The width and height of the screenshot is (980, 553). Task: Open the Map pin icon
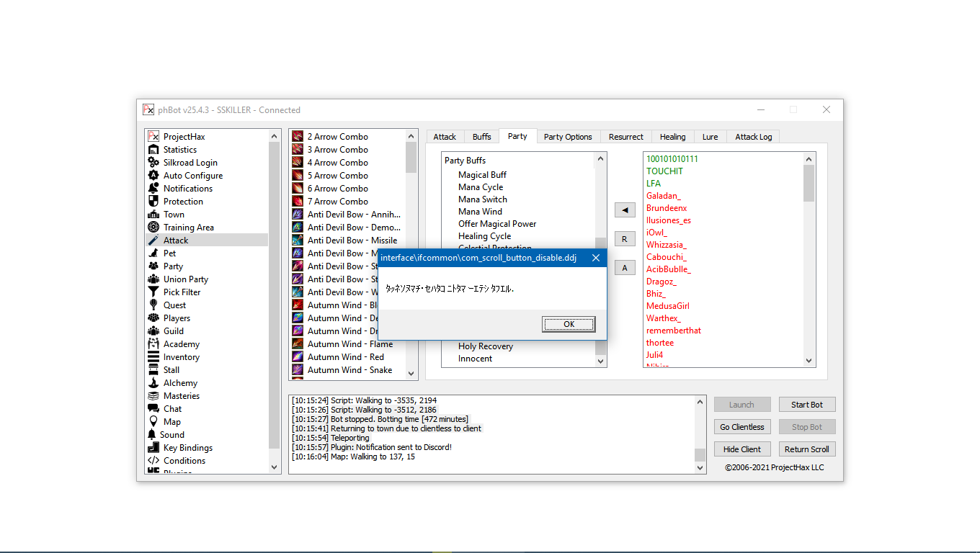[153, 422]
